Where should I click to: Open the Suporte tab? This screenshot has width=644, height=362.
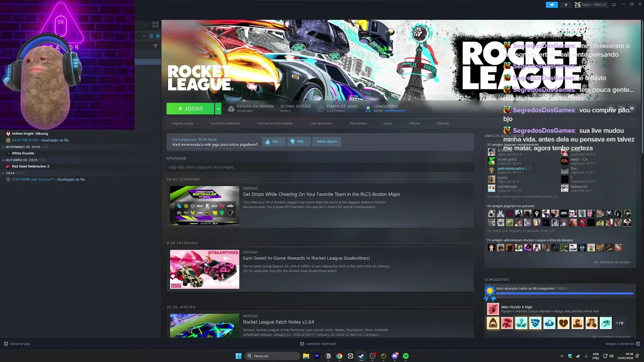click(x=443, y=123)
